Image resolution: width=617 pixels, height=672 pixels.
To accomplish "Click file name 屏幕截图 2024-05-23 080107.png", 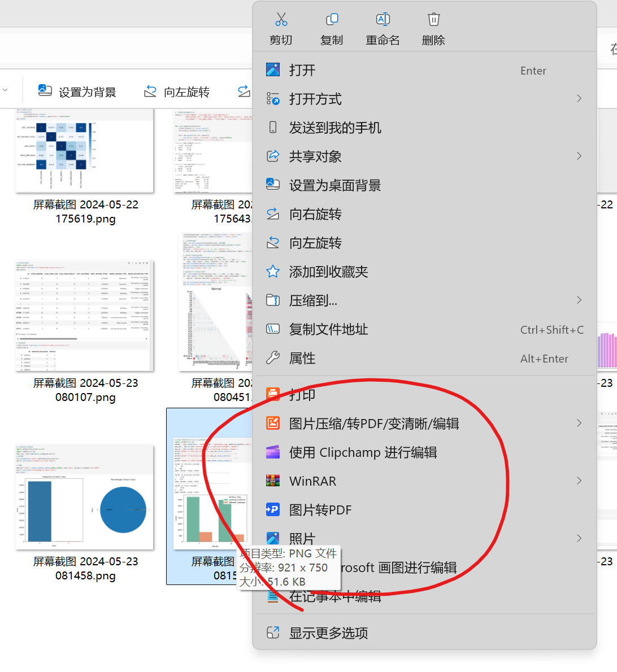I will pyautogui.click(x=86, y=390).
